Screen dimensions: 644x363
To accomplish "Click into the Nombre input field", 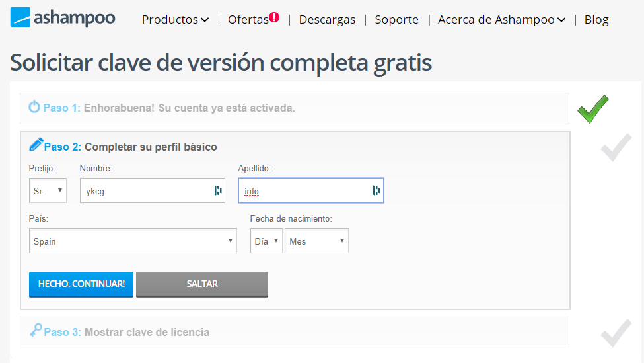I will (x=153, y=190).
